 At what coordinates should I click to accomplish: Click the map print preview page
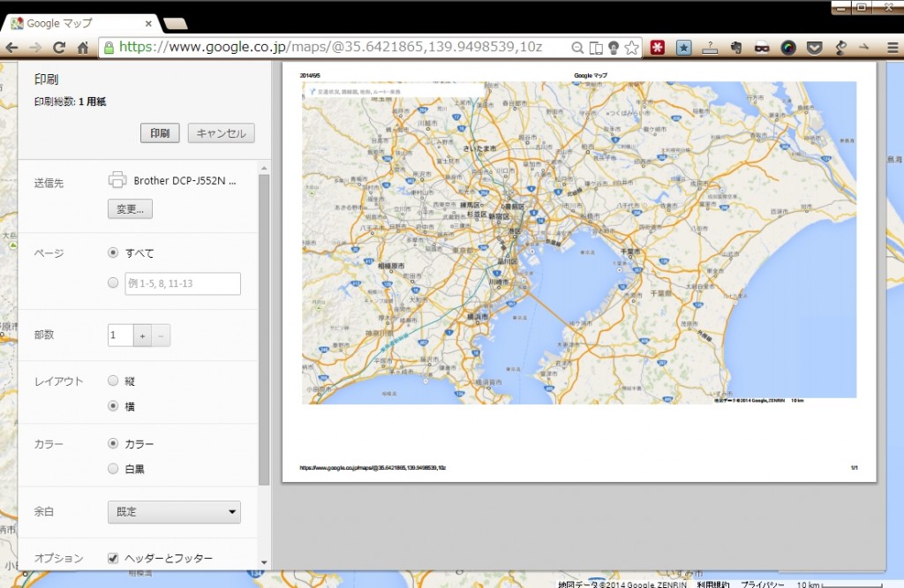(579, 272)
